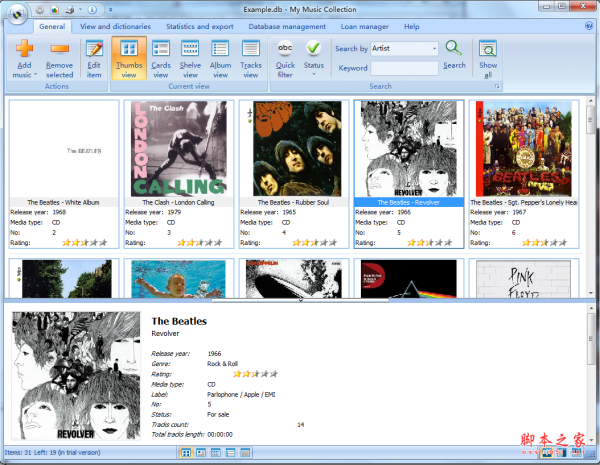
Task: Click the Search magnifier icon
Action: pos(454,48)
